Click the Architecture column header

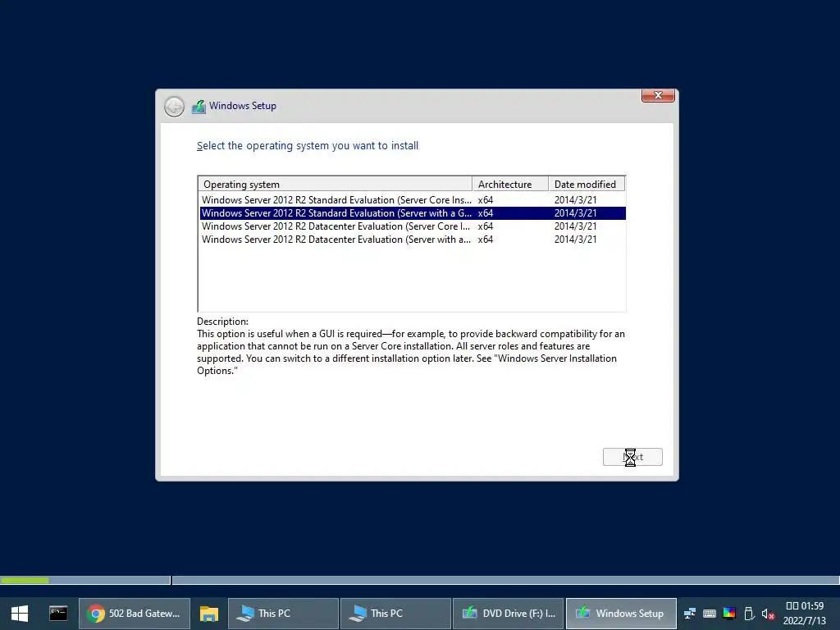tap(510, 185)
